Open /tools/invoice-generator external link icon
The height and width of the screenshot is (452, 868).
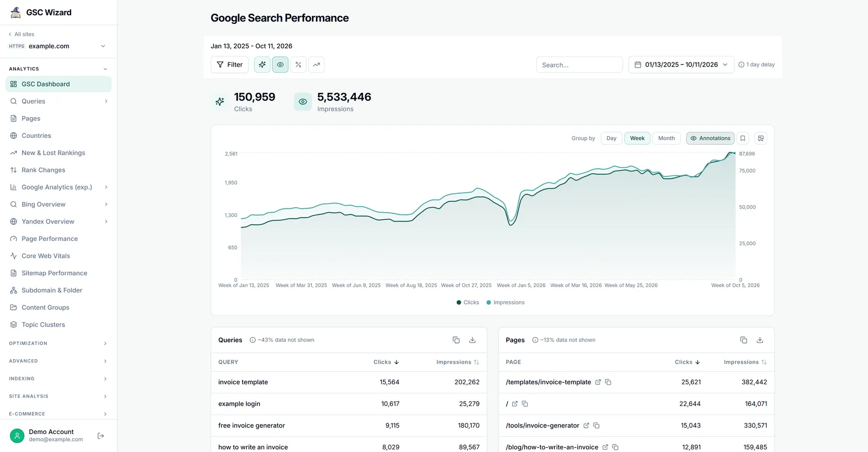point(586,425)
